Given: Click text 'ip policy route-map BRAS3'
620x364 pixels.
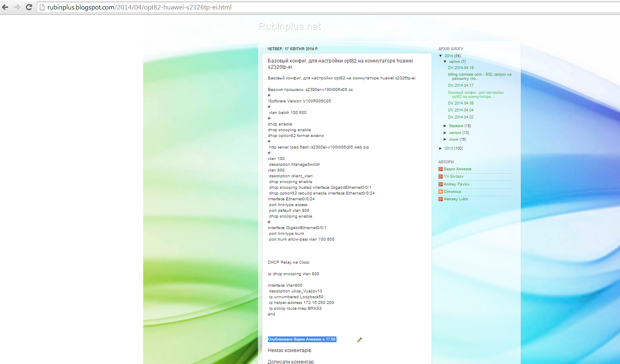Looking at the screenshot, I should click(295, 308).
